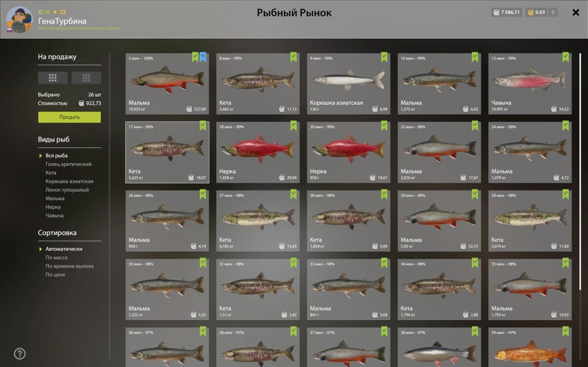588x367 pixels.
Task: Click the green Продать button
Action: click(x=69, y=117)
